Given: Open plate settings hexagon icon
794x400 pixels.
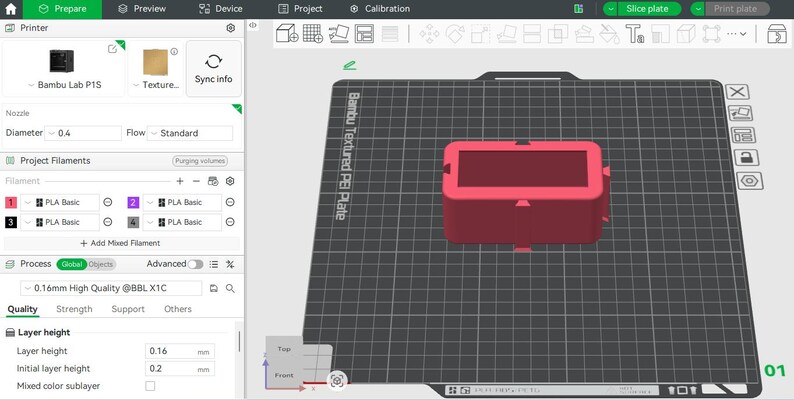Looking at the screenshot, I should (x=749, y=181).
